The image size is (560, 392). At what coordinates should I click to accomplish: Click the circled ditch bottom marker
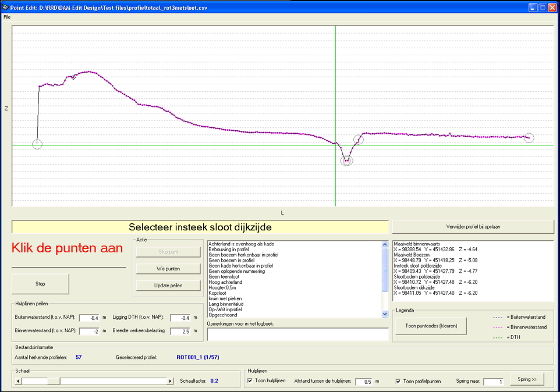[346, 161]
